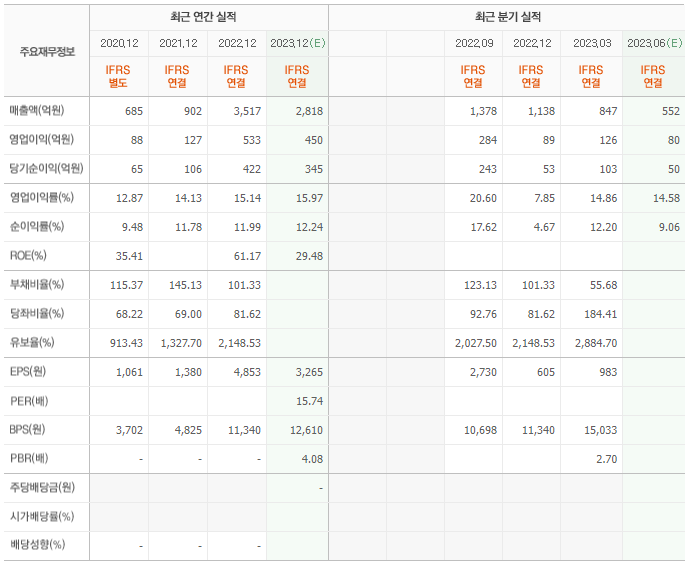Click the reserve ratio value 913.43
The width and height of the screenshot is (689, 564).
(127, 343)
